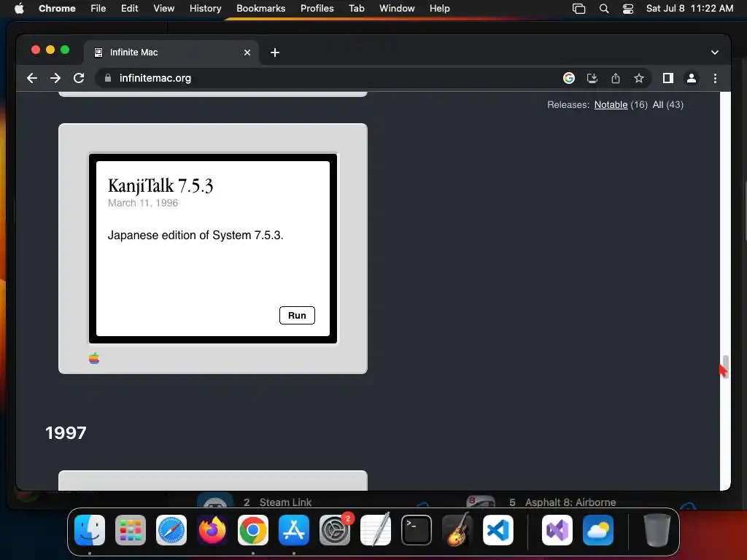Go back to previous page in Chrome

click(32, 78)
